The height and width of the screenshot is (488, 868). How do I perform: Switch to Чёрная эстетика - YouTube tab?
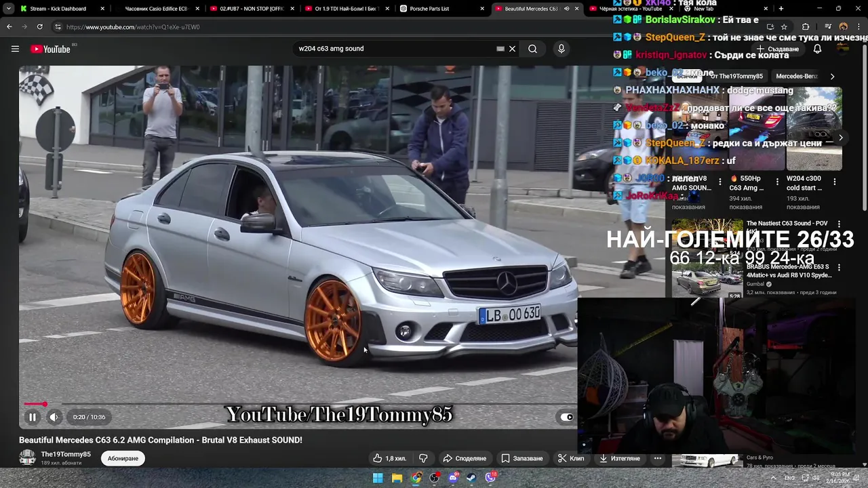630,9
